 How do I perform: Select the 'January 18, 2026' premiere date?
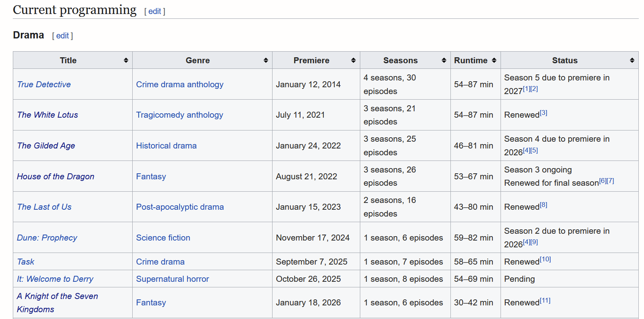click(x=308, y=303)
